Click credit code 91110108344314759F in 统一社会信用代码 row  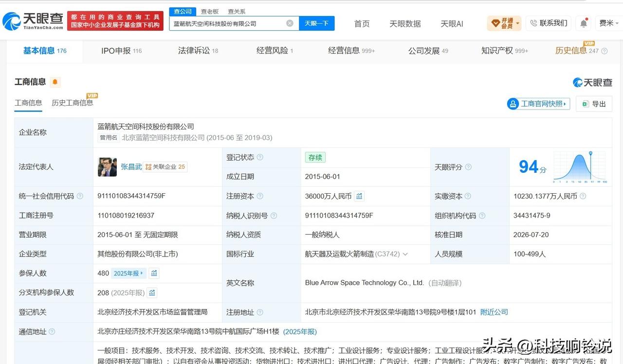point(131,196)
